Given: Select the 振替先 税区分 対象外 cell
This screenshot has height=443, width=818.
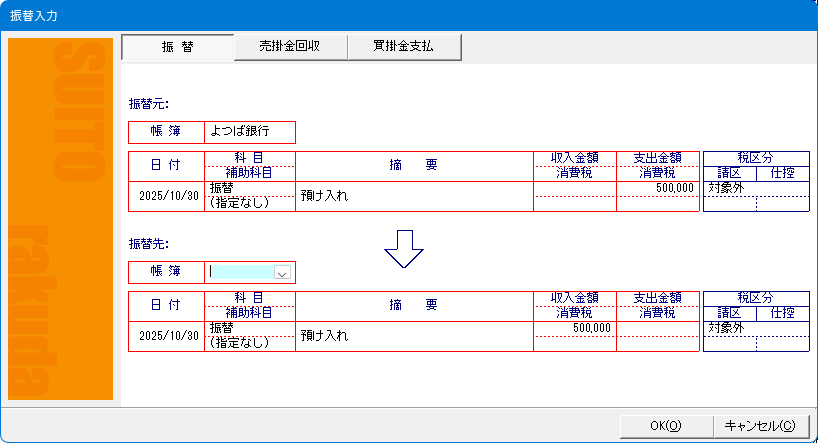Looking at the screenshot, I should (729, 328).
